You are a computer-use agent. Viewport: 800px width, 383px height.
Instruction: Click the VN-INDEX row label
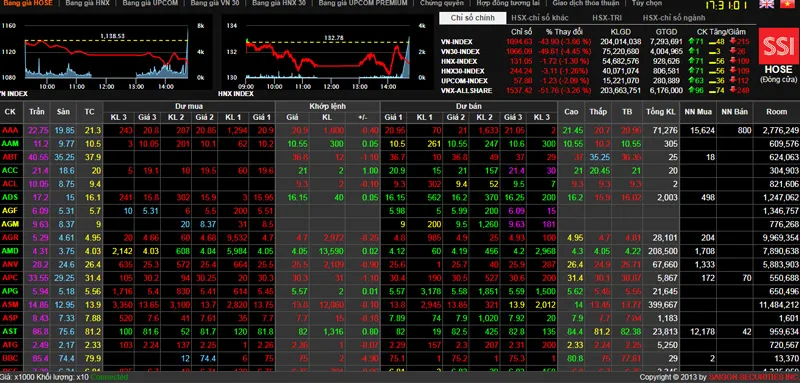[457, 42]
